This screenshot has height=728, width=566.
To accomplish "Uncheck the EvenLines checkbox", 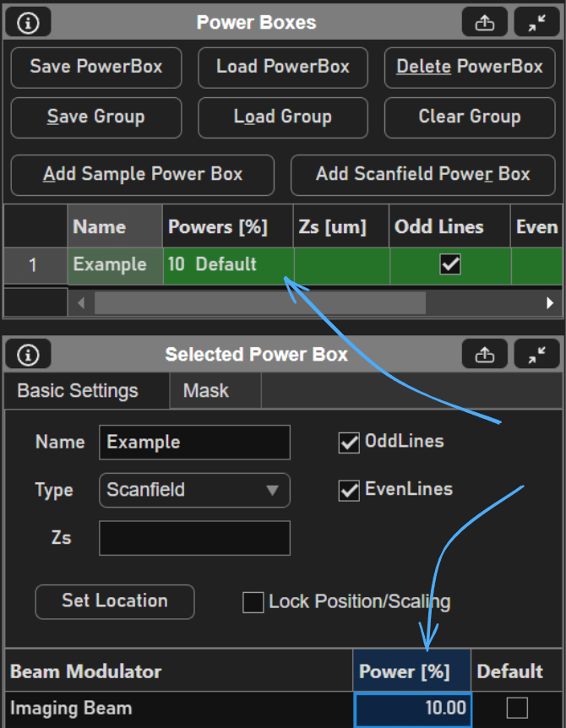I will [x=349, y=491].
